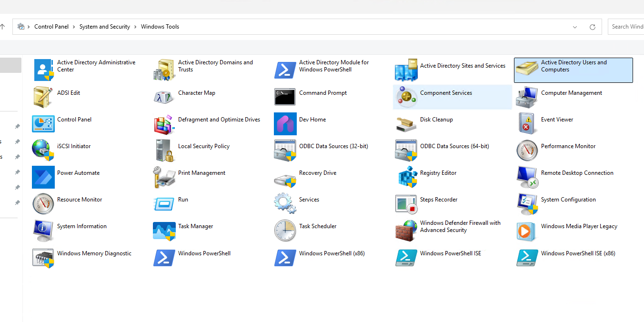
Task: Click inside the Search Windows Tools box
Action: (629, 27)
